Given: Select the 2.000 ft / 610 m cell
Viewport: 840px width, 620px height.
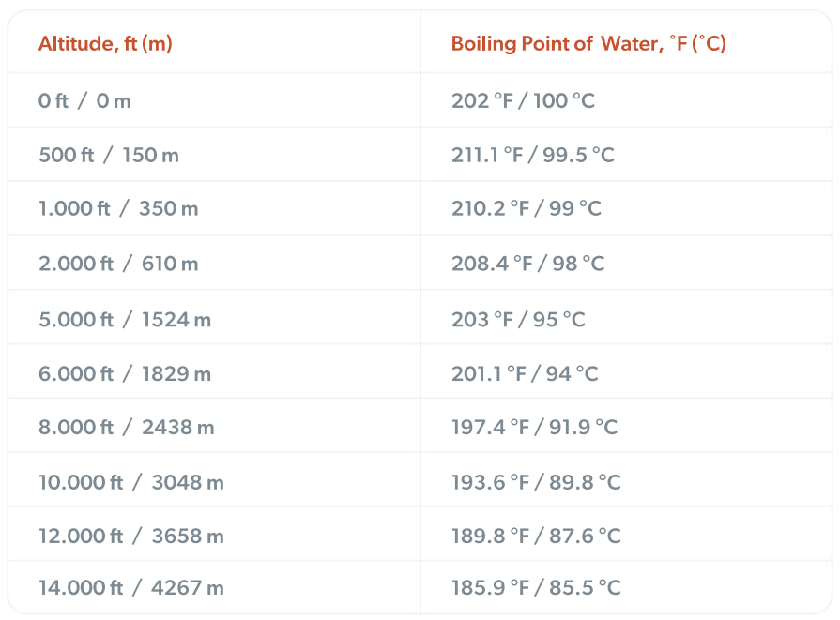Looking at the screenshot, I should pyautogui.click(x=118, y=264).
